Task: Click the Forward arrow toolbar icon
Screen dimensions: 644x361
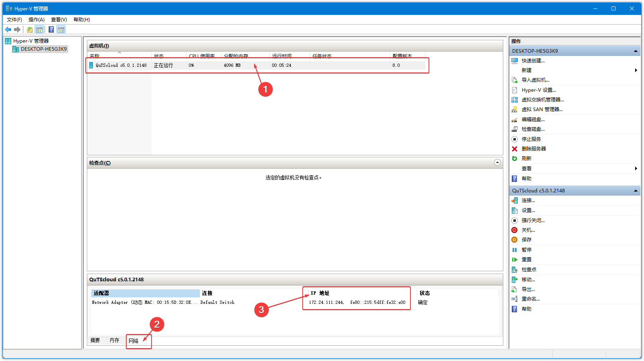Action: click(x=17, y=29)
